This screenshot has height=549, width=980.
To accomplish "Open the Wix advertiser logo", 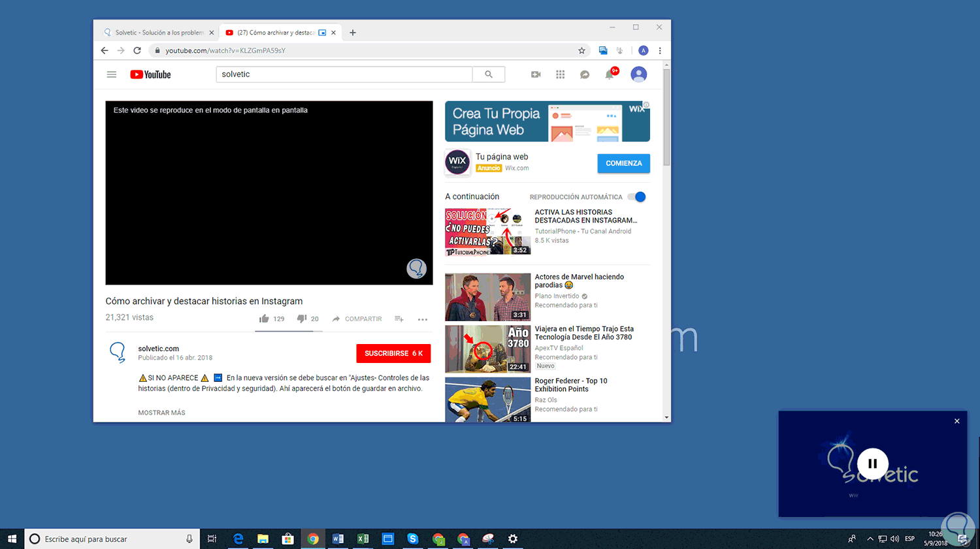I will click(x=457, y=162).
